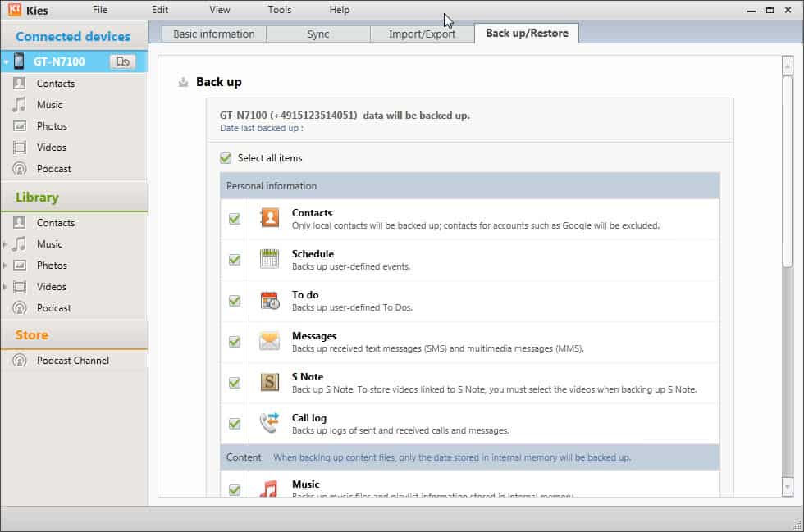The width and height of the screenshot is (804, 532).
Task: Open Music under Connected devices
Action: pyautogui.click(x=49, y=105)
